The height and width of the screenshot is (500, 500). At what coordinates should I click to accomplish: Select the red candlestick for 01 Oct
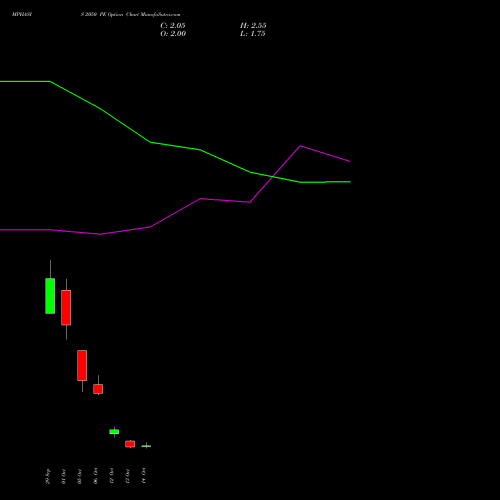pyautogui.click(x=66, y=308)
